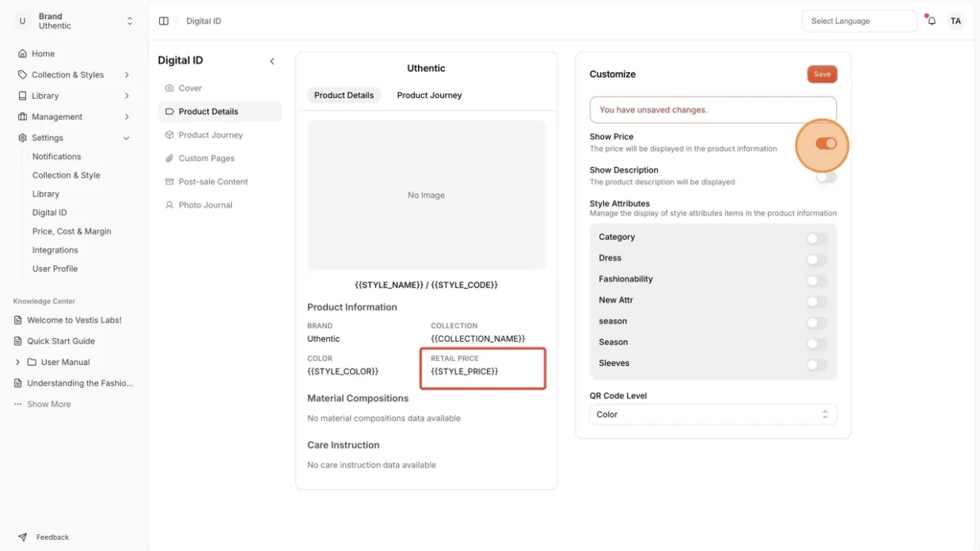980x551 pixels.
Task: Expand the Library submenu chevron
Action: pyautogui.click(x=127, y=96)
